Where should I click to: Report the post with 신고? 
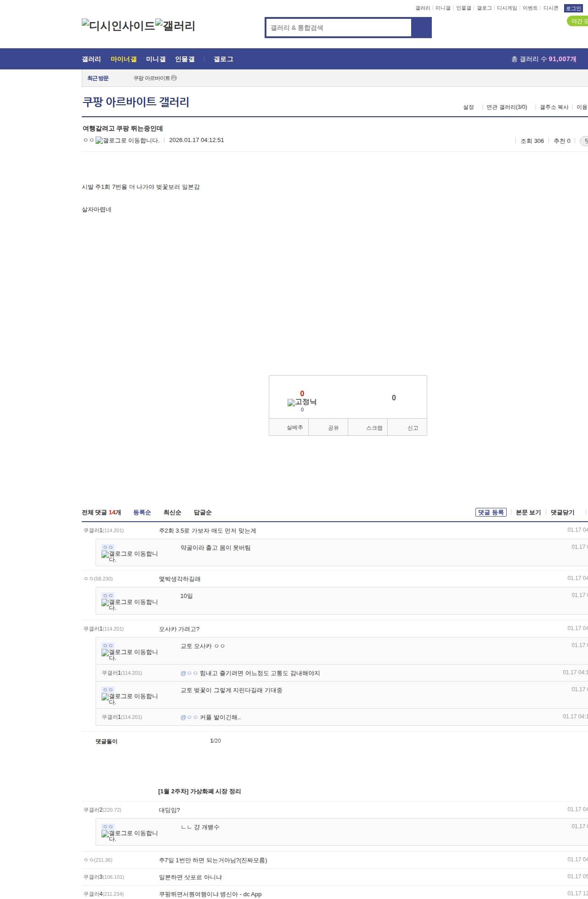[407, 427]
